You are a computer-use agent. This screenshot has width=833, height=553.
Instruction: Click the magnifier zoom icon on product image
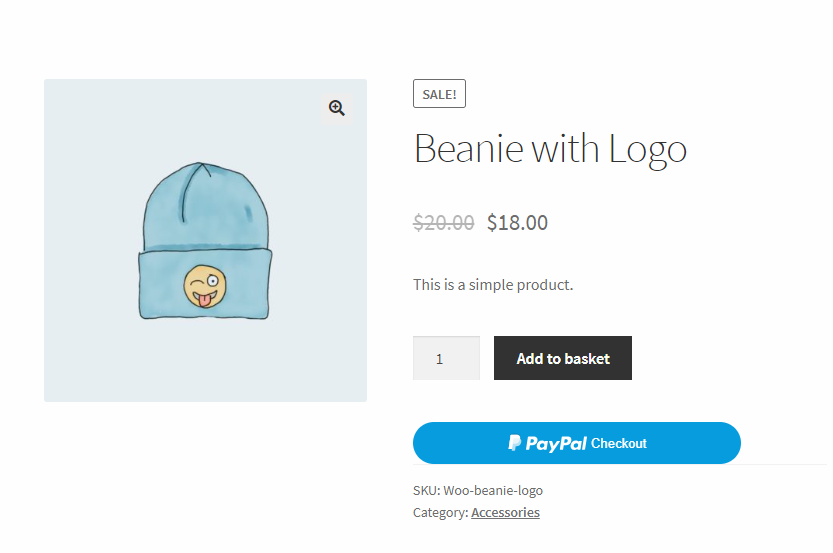click(337, 108)
